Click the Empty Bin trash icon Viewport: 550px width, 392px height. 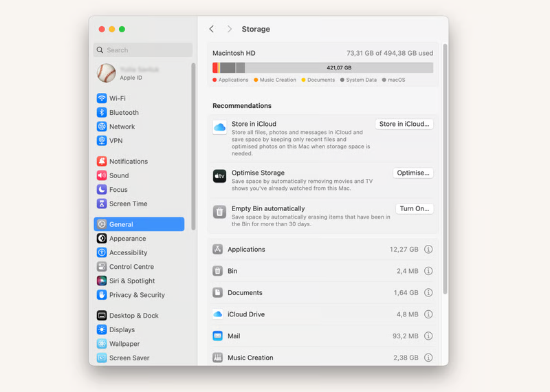(219, 212)
